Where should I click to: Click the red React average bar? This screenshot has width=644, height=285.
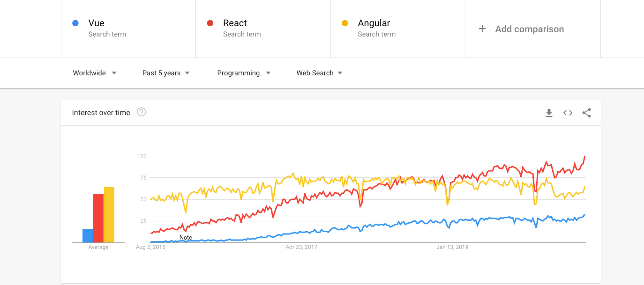[98, 218]
